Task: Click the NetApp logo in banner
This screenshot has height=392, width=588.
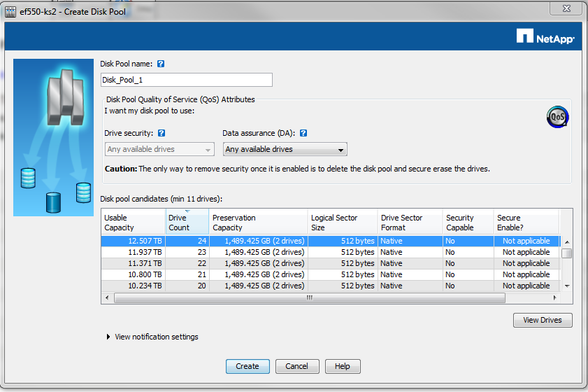Action: [545, 36]
